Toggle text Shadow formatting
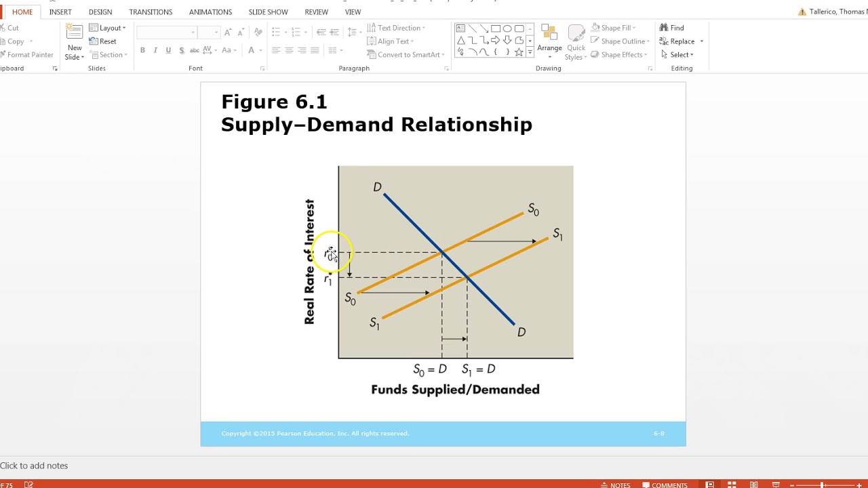The height and width of the screenshot is (488, 868). click(182, 50)
